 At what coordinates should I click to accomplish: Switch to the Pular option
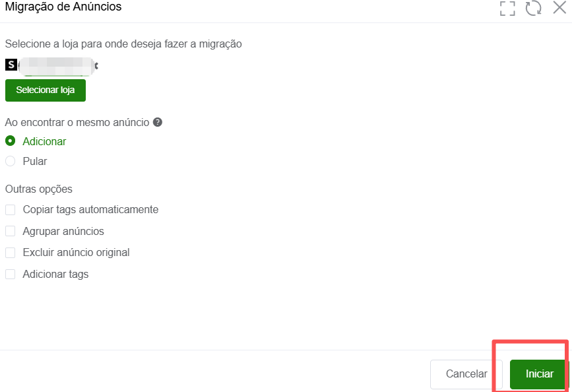[10, 161]
